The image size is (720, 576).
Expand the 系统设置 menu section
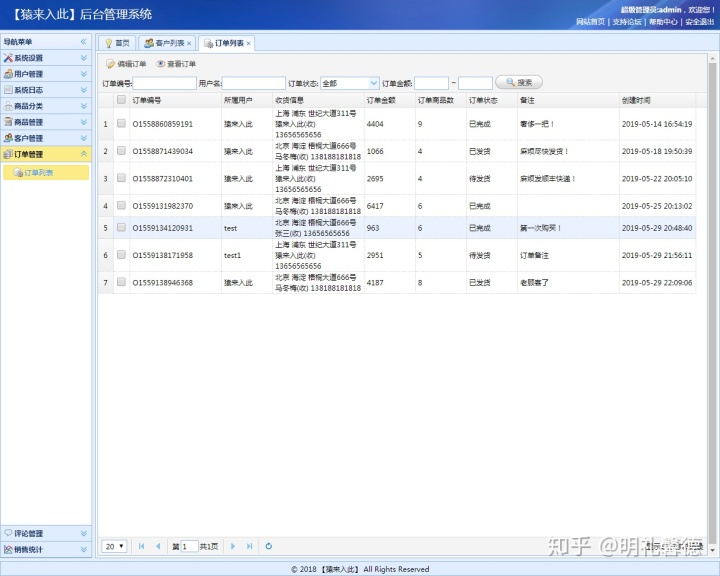tap(84, 58)
